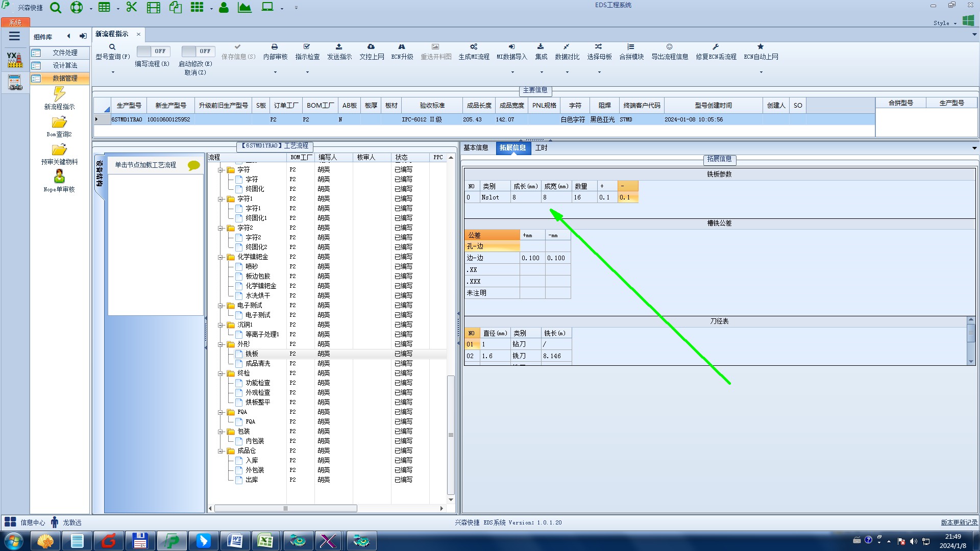The height and width of the screenshot is (551, 980).
Task: Click the 数据对比 toolbar icon
Action: click(x=567, y=47)
